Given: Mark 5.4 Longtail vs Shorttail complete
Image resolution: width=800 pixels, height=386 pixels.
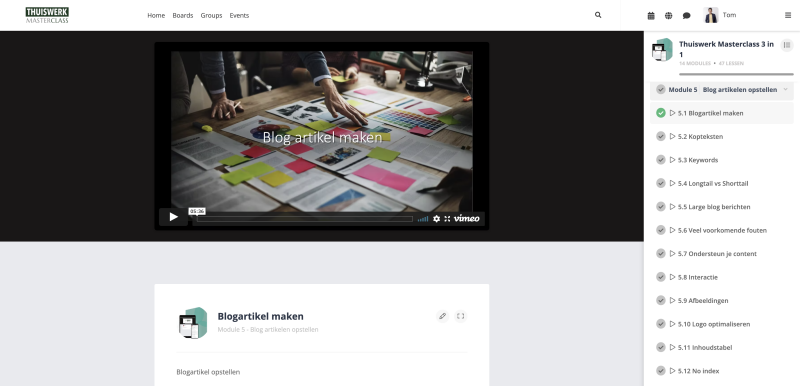Looking at the screenshot, I should point(661,184).
